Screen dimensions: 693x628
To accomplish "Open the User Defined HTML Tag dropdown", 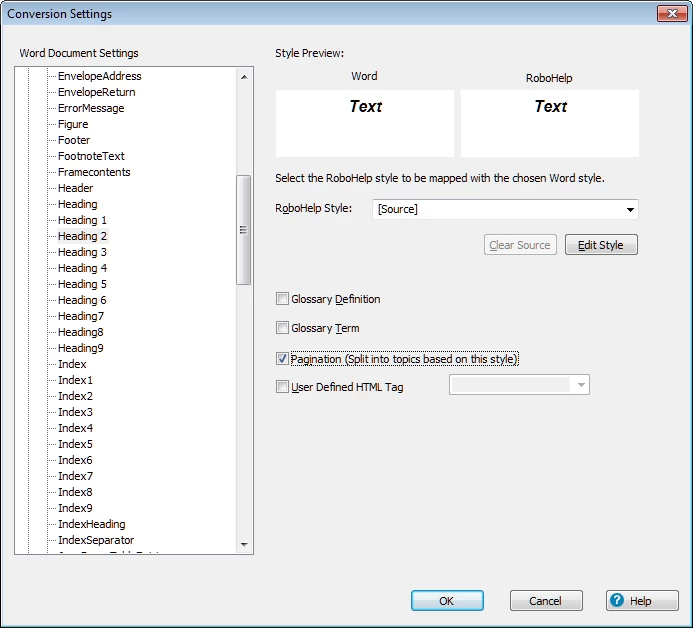I will (x=581, y=385).
